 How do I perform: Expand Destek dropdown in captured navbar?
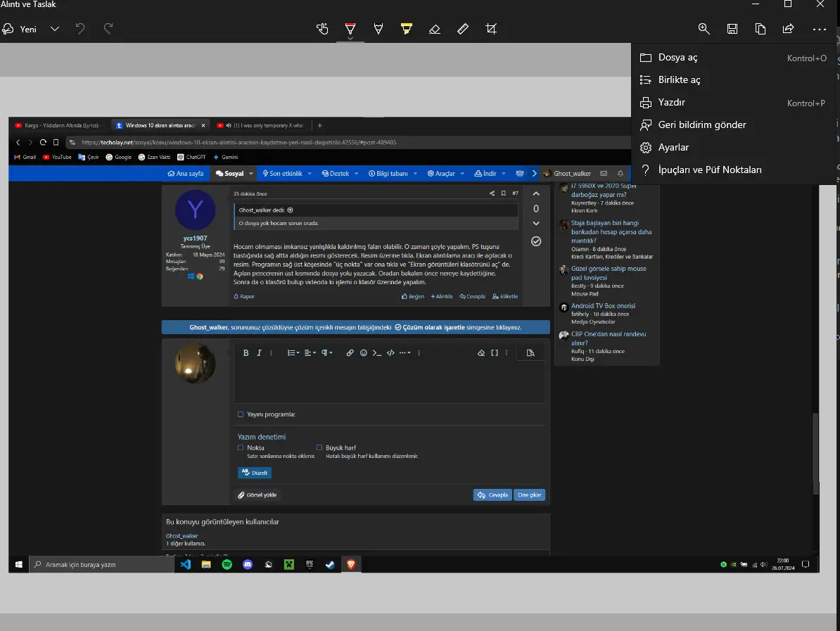coord(356,174)
